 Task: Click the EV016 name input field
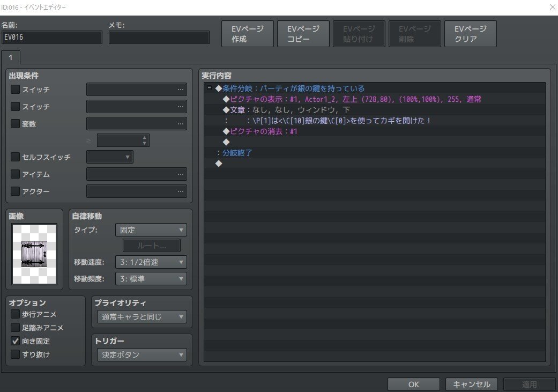tap(52, 37)
